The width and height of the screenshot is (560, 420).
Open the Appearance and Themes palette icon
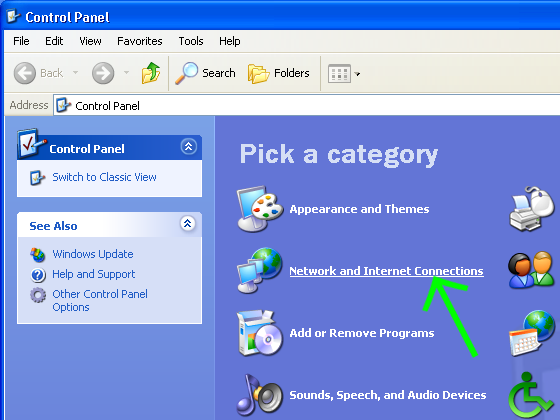pos(260,209)
